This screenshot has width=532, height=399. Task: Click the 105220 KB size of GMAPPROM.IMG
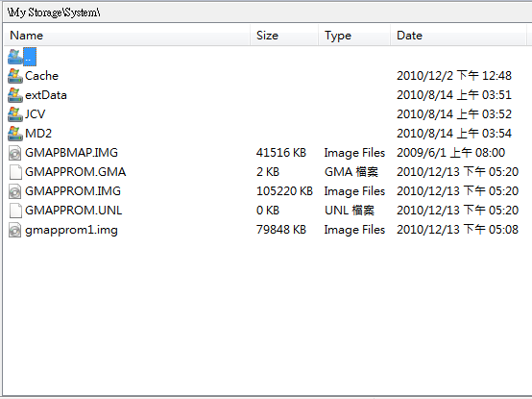tap(284, 191)
